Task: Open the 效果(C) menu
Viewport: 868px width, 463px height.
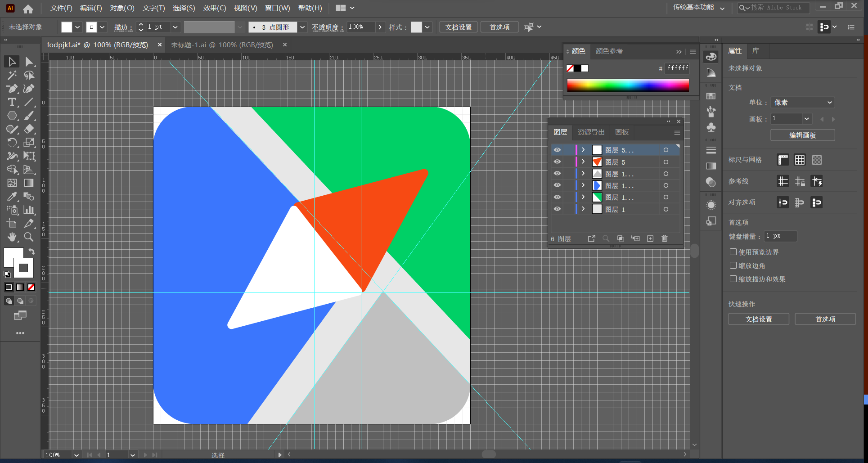Action: point(215,8)
